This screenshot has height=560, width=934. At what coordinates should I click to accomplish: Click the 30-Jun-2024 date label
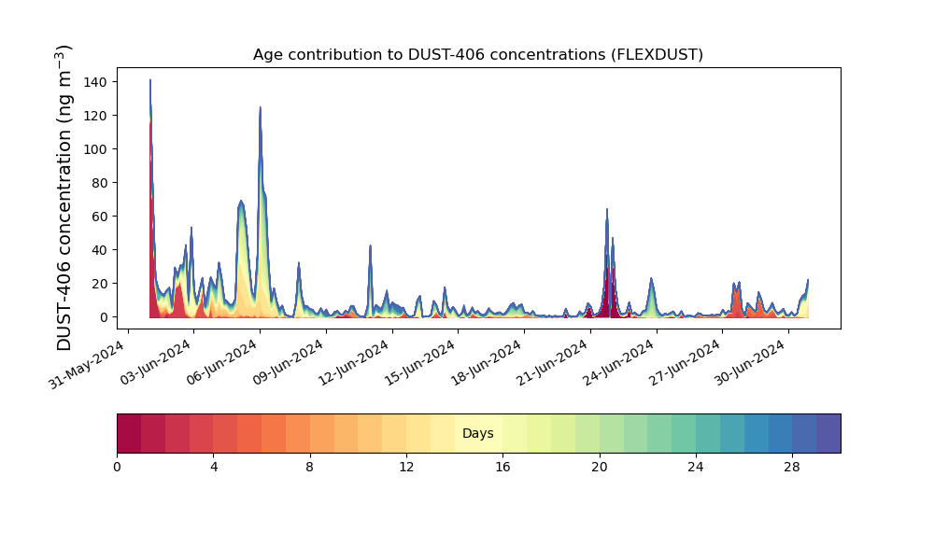tap(751, 362)
